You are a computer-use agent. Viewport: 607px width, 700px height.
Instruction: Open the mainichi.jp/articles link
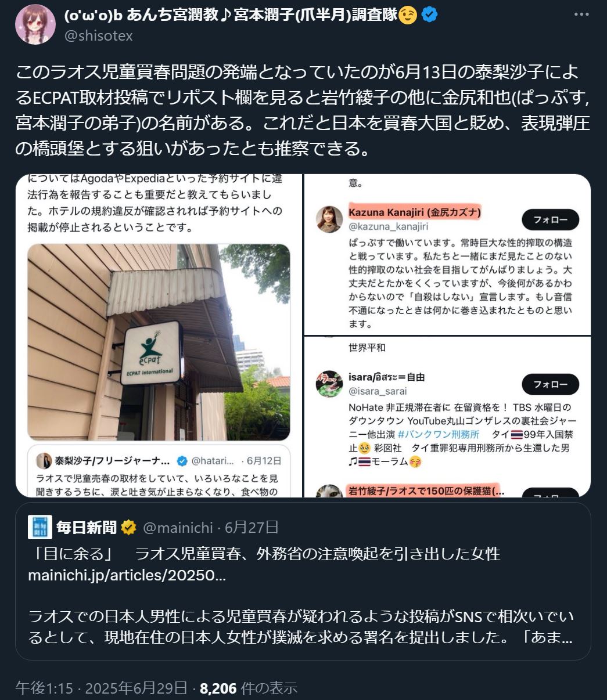127,576
